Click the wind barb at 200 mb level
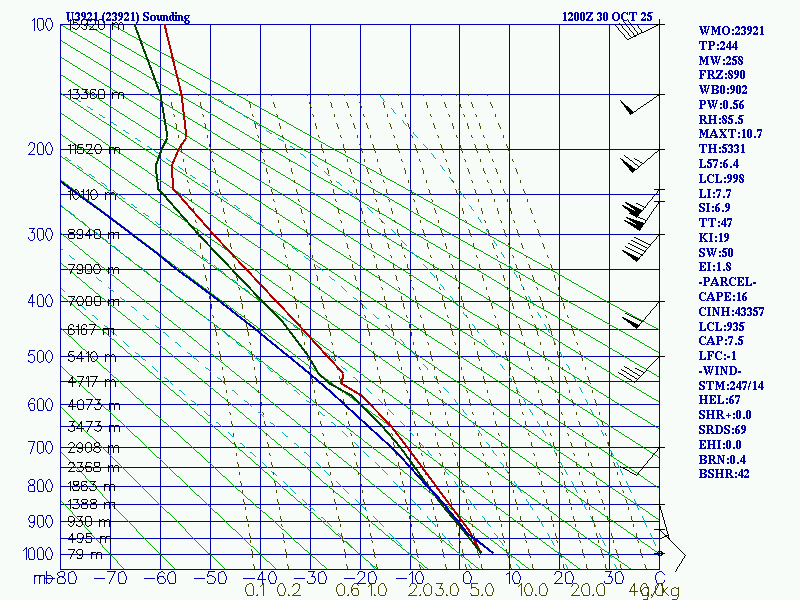This screenshot has height=600, width=800. pyautogui.click(x=640, y=161)
